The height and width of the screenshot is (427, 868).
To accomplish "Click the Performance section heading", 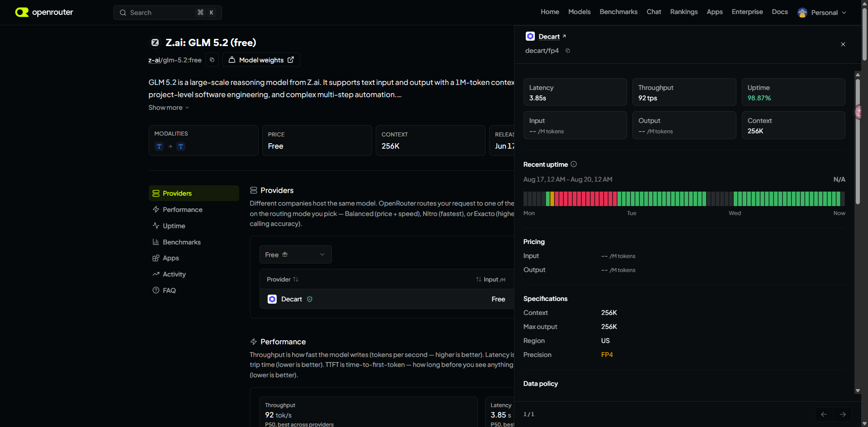I will tap(283, 342).
